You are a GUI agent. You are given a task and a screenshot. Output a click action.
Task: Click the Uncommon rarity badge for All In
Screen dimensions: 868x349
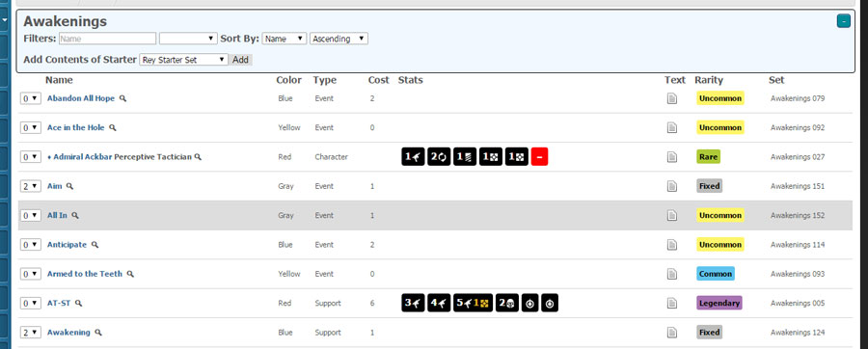click(720, 216)
